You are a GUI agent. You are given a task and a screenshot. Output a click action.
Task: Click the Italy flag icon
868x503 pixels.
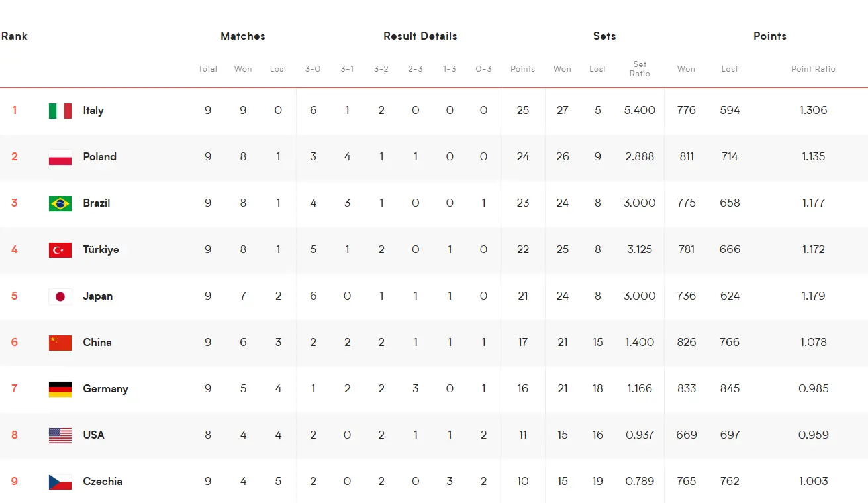pos(60,111)
